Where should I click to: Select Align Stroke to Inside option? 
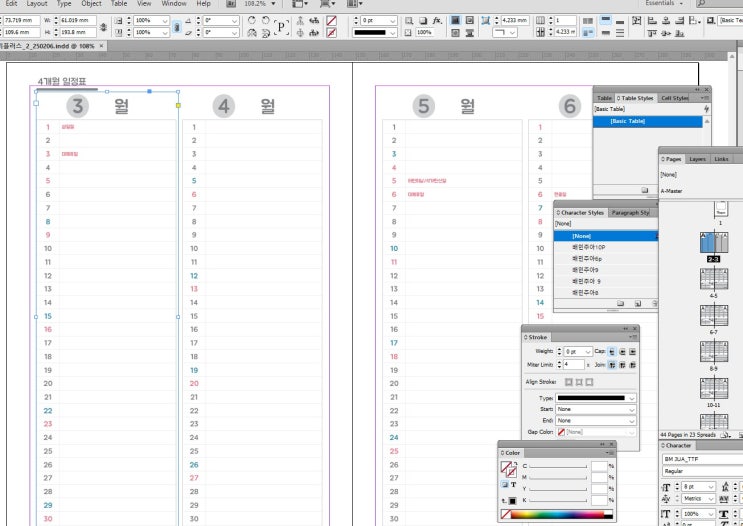point(579,382)
